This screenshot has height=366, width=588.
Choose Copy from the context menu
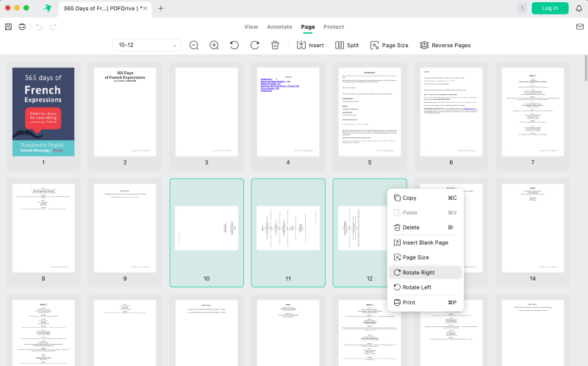point(426,198)
